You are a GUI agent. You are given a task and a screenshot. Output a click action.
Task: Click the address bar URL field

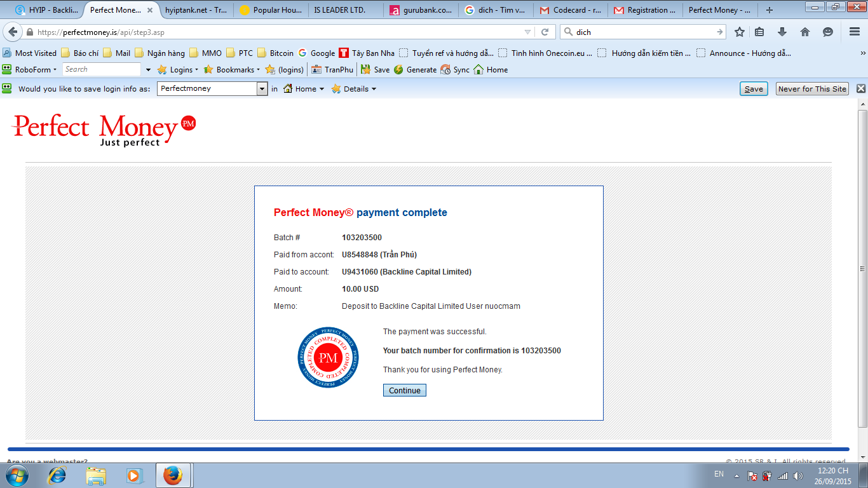280,32
